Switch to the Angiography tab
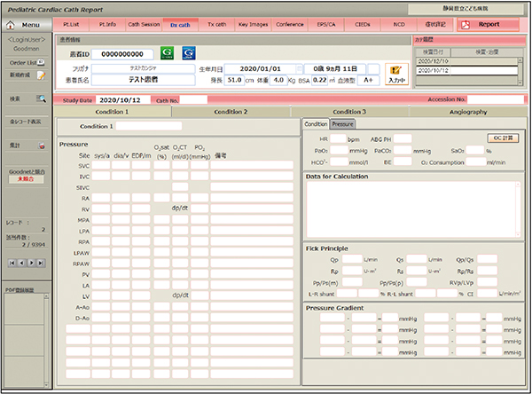This screenshot has width=532, height=394. (468, 112)
